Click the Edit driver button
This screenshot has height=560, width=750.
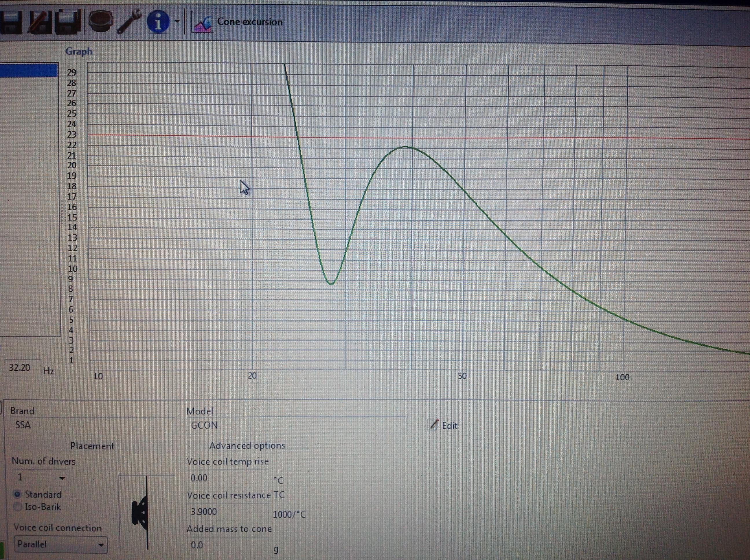tap(444, 425)
